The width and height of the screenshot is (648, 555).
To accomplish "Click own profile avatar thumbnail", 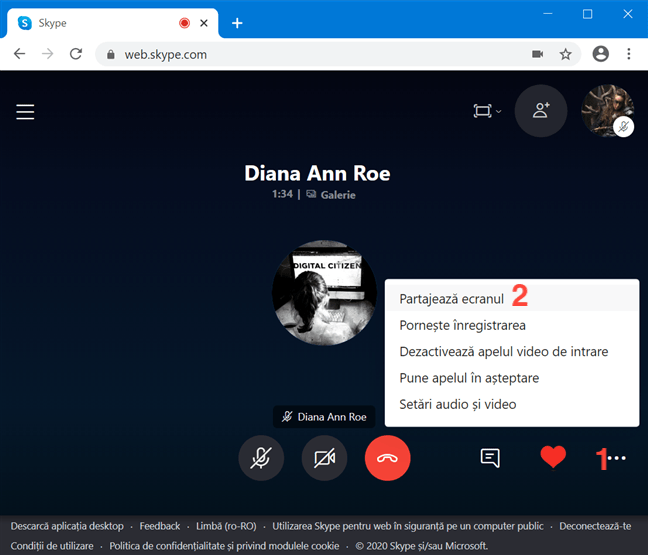I will coord(608,111).
